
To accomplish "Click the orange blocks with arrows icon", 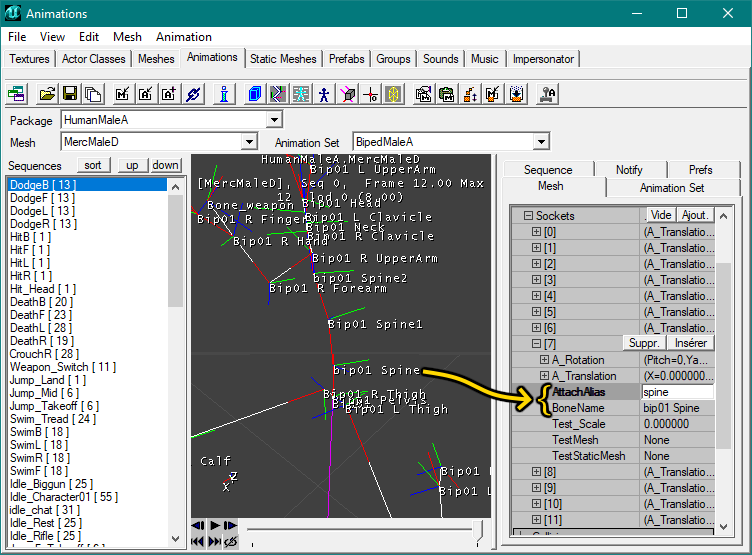I will pyautogui.click(x=470, y=94).
